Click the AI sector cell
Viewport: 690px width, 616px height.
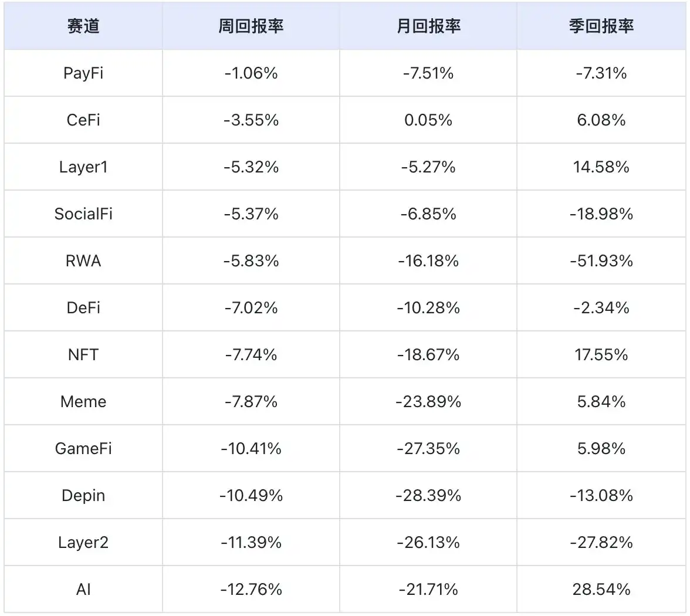click(x=83, y=589)
